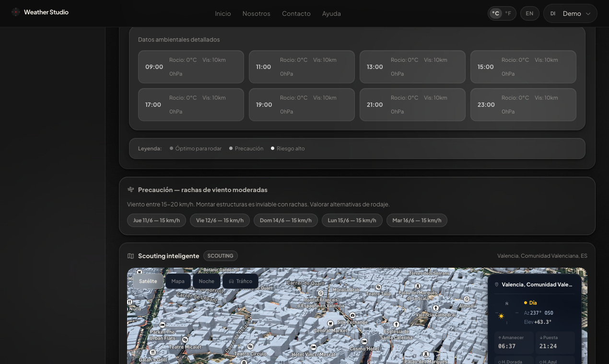Screen dimensions: 609x364
Task: Click the Dom 14/6 — 15 km/h chip
Action: click(x=285, y=220)
